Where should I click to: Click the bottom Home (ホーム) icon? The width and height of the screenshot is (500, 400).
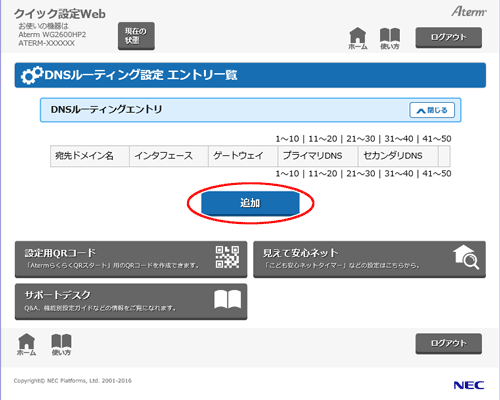[26, 344]
